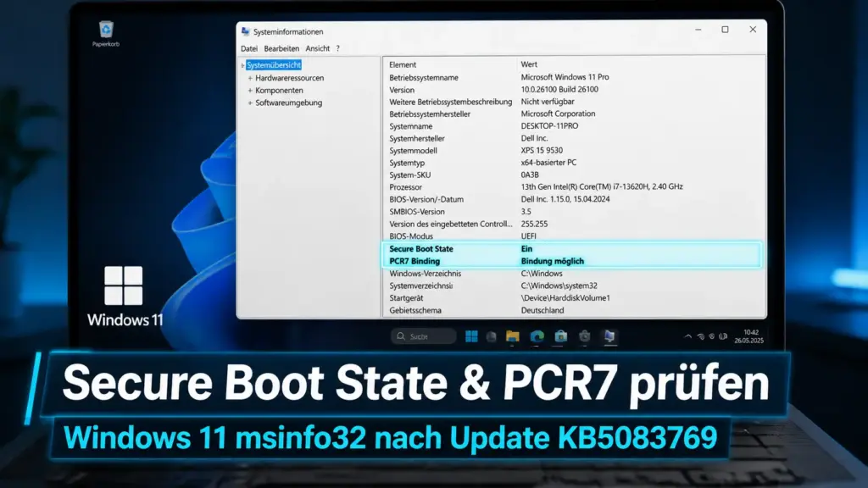This screenshot has height=488, width=868.
Task: Select the Secure Boot State row label
Action: coord(421,249)
